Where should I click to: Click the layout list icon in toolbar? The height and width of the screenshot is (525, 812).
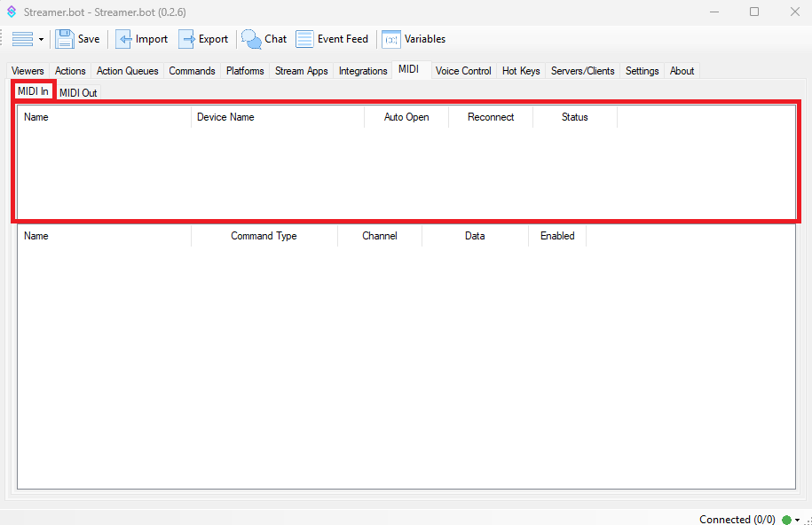[22, 39]
